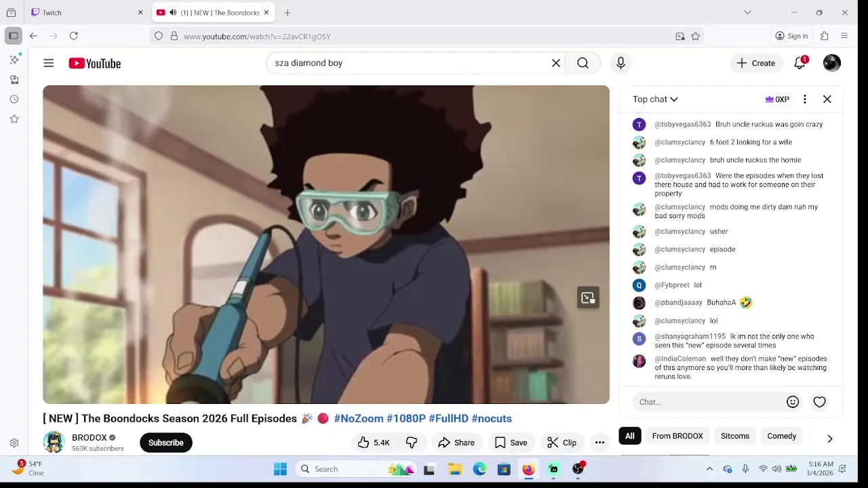Viewport: 868px width, 488px height.
Task: Open Firefox sidebar toggle button
Action: [14, 36]
